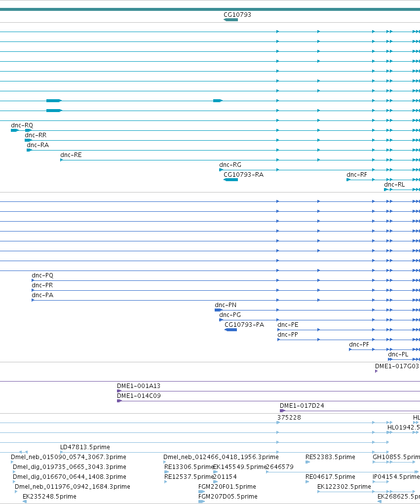Select the DME1-017D24 feature label

(x=302, y=406)
